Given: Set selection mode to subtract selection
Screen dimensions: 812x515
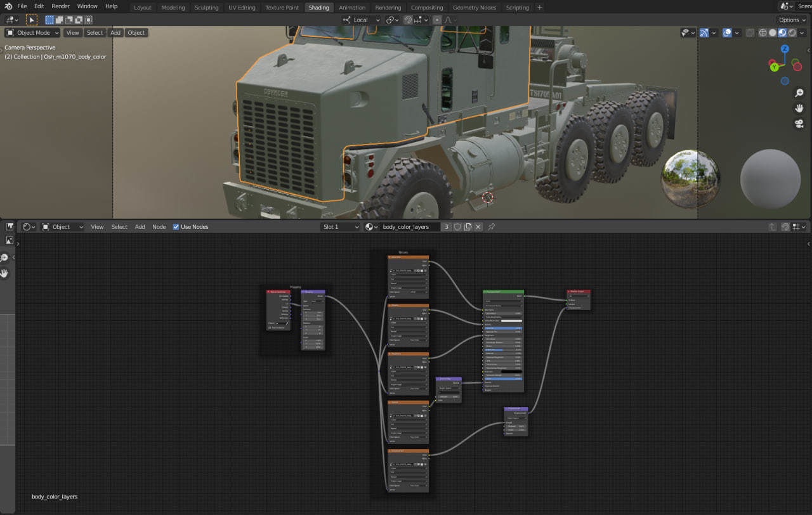Looking at the screenshot, I should click(x=69, y=20).
